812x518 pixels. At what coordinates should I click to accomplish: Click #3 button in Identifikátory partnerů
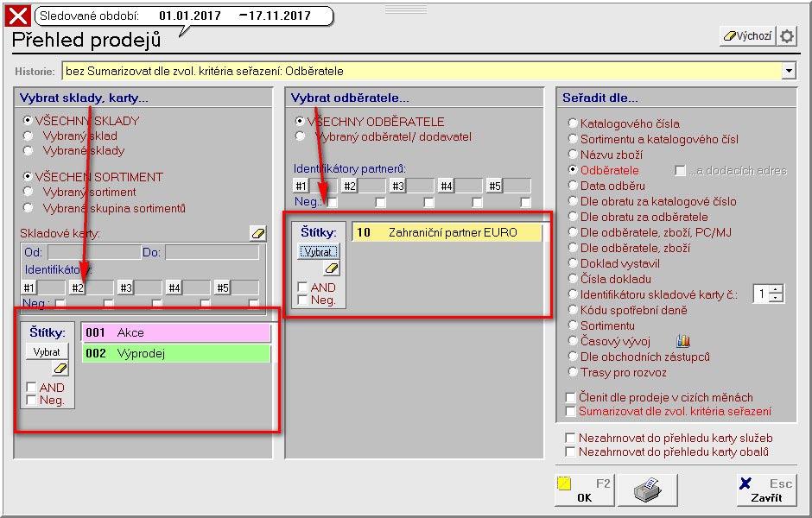[x=397, y=186]
